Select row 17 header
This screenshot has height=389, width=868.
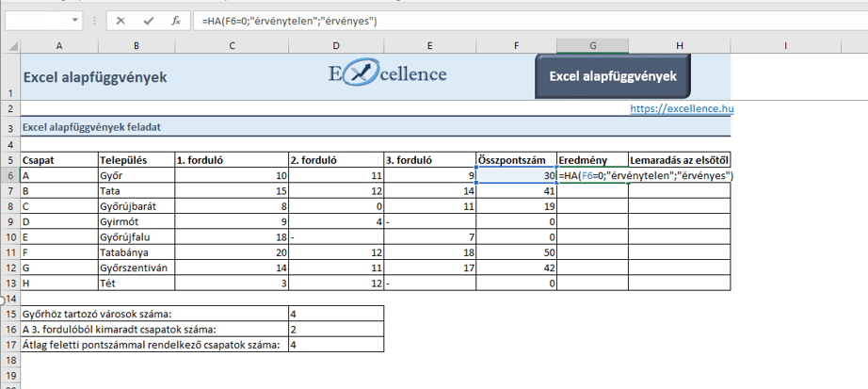click(10, 345)
